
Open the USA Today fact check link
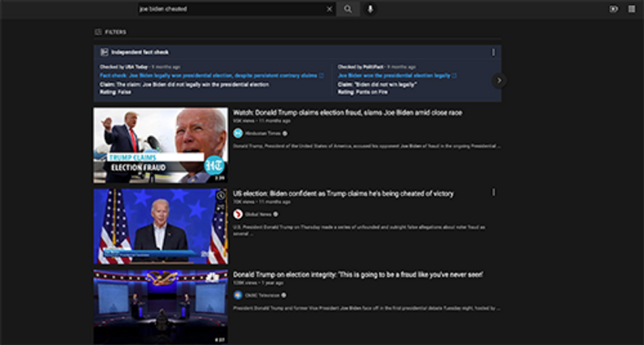(x=209, y=76)
